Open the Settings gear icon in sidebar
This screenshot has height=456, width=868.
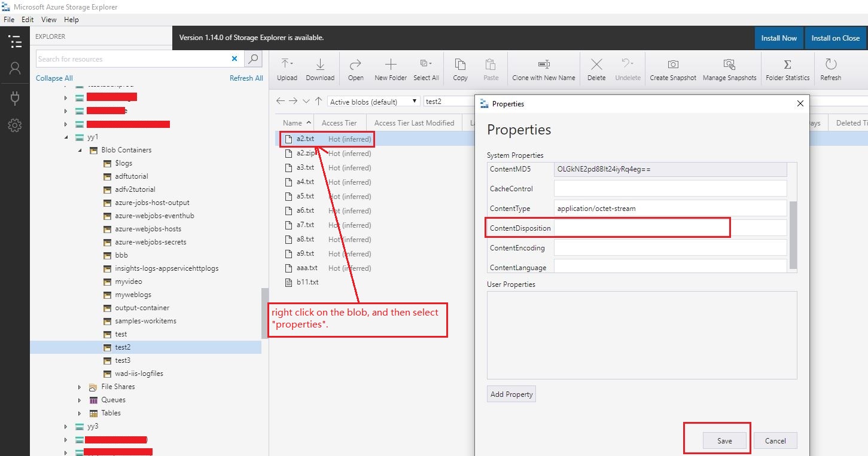point(15,126)
